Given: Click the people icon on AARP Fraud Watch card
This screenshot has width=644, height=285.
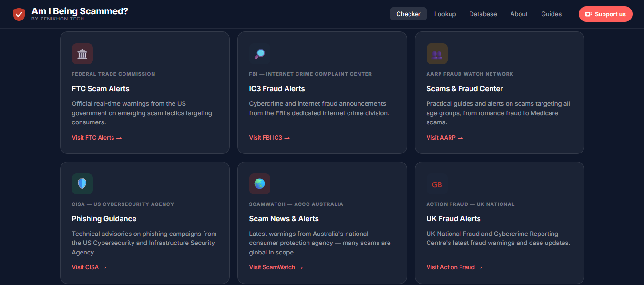Looking at the screenshot, I should click(437, 53).
